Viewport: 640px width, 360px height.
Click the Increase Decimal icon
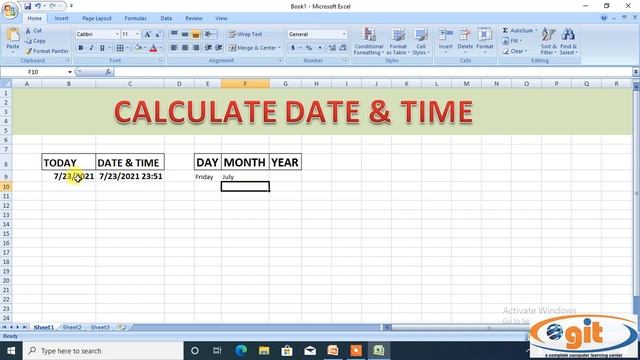332,48
